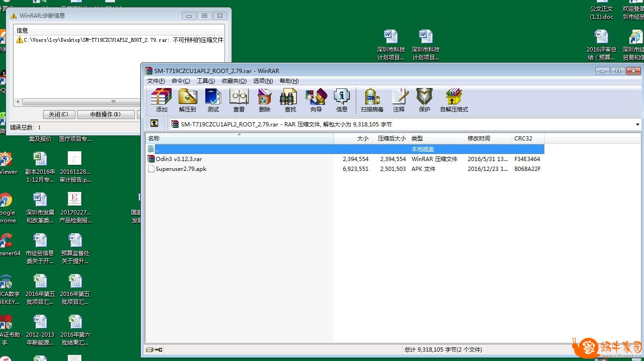This screenshot has height=361, width=644.
Task: Click 预算监督处关于提升 Word file
Action: pos(75,249)
